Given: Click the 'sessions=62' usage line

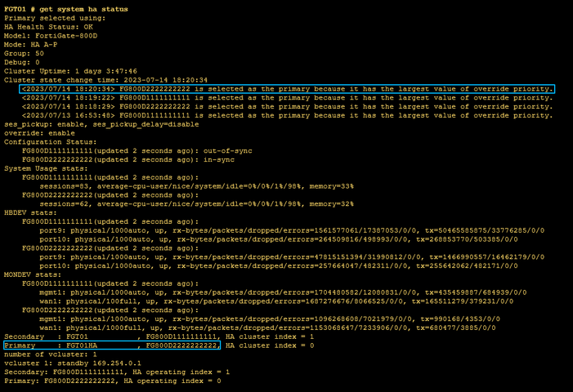Looking at the screenshot, I should coord(197,204).
